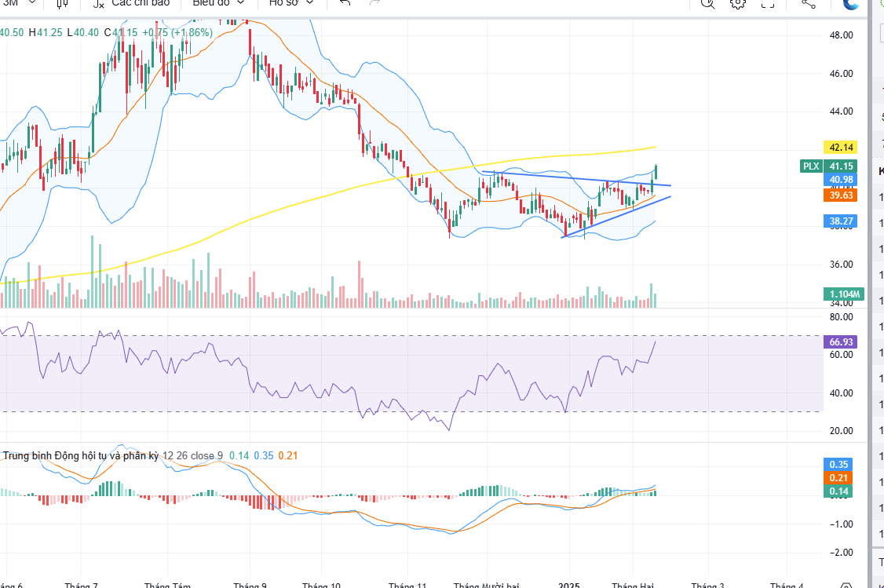The width and height of the screenshot is (884, 588).
Task: Click the blue 0.35 MACD scale label
Action: coord(838,465)
